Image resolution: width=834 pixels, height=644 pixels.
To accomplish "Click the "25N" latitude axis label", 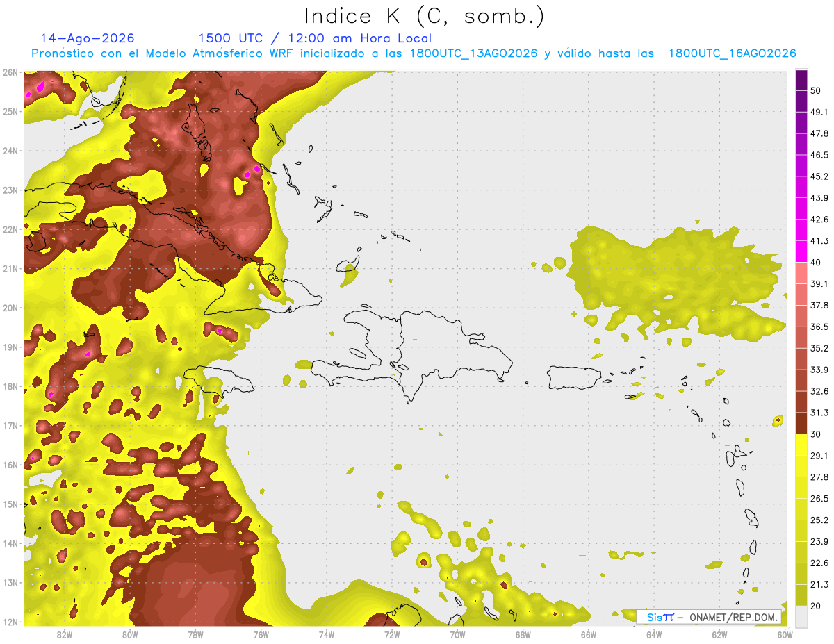I will (x=10, y=111).
